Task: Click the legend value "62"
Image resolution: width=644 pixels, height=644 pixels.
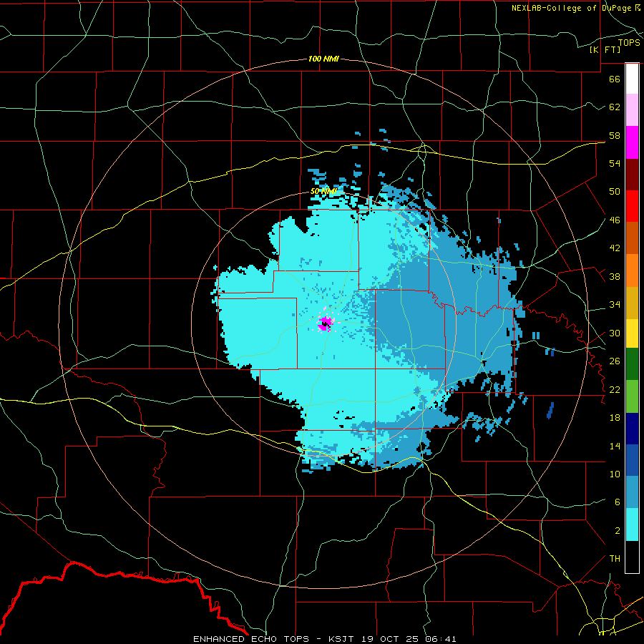Action: coord(615,107)
